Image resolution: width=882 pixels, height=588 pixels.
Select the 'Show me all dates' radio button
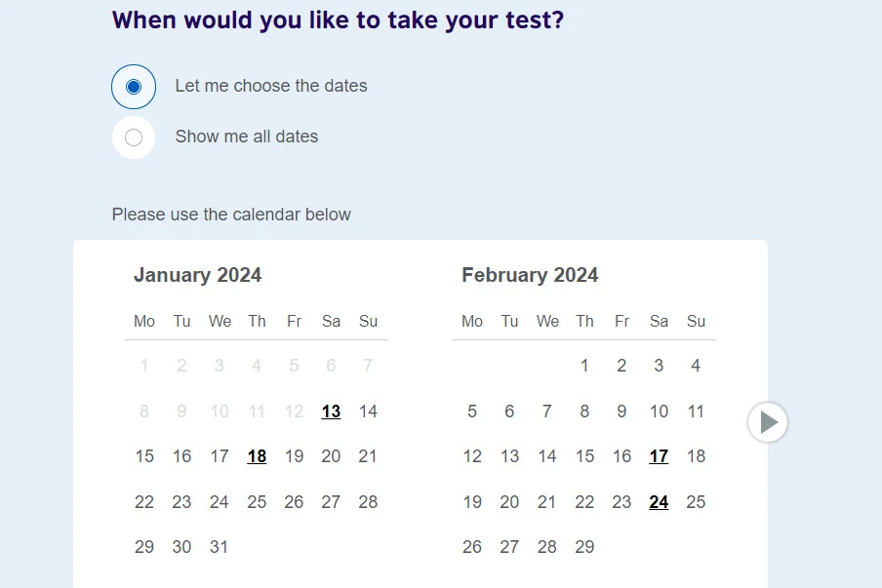click(x=133, y=137)
